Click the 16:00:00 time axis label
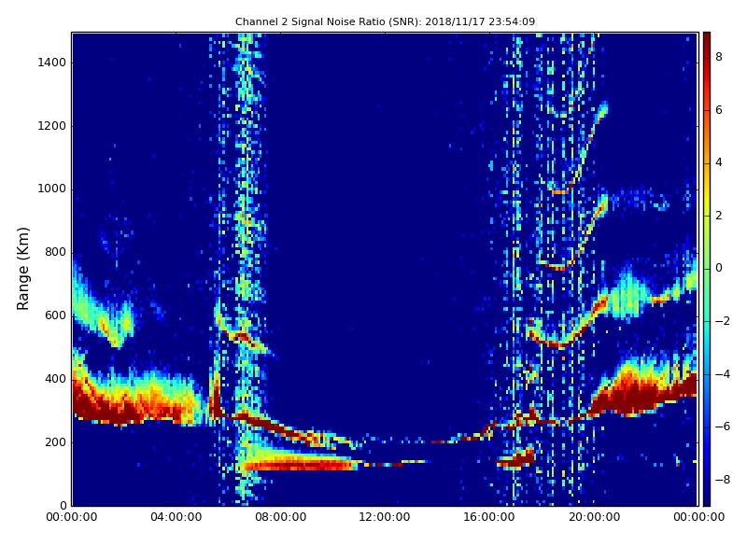The image size is (747, 560). 489,517
